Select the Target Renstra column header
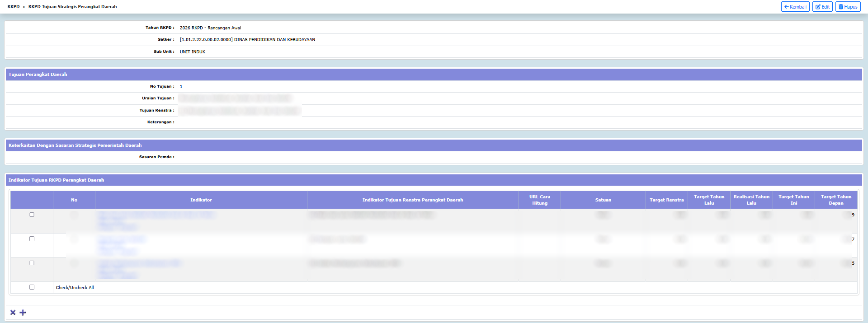Screen dimensions: 868x323 [x=666, y=200]
